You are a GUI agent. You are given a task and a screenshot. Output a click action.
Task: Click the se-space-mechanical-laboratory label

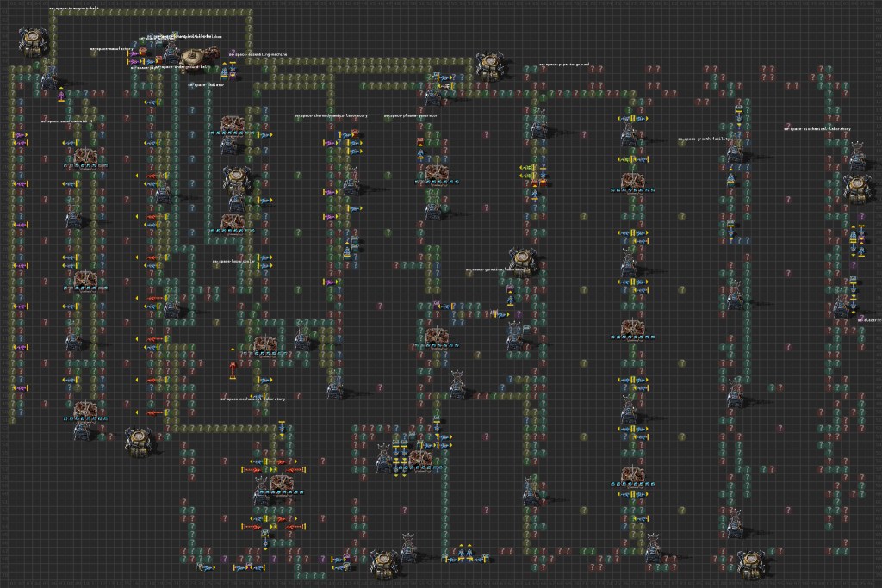coord(252,399)
